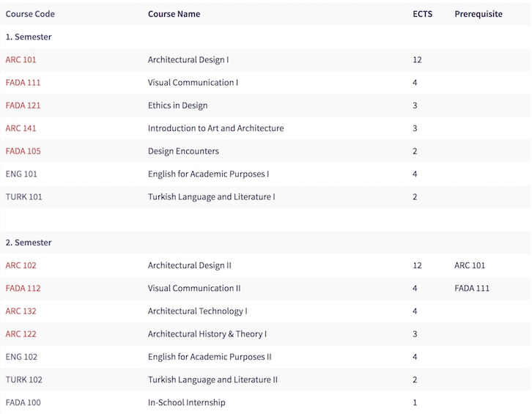The height and width of the screenshot is (414, 532).
Task: Click the Prerequisite column header
Action: [479, 14]
